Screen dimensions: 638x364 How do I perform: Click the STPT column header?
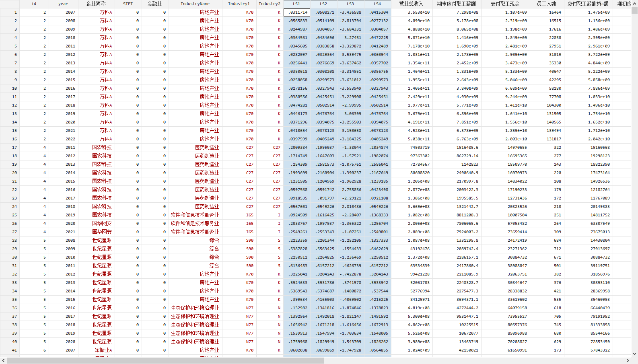pyautogui.click(x=128, y=4)
